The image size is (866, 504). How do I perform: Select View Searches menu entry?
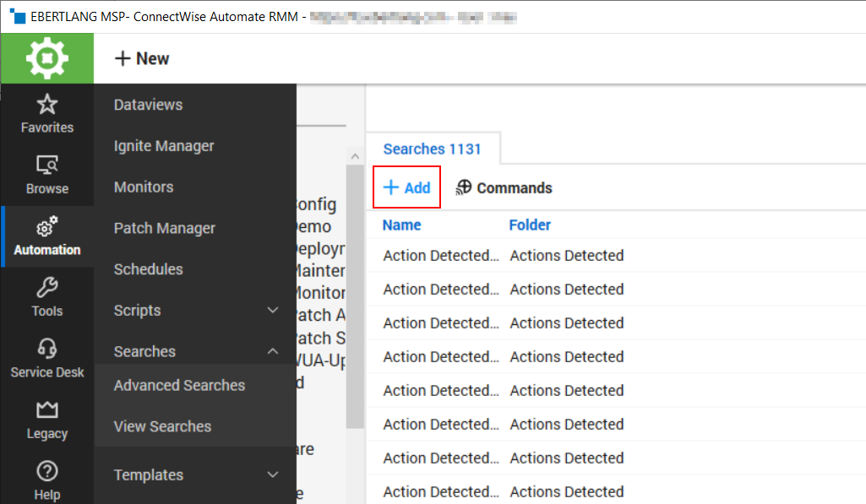[x=162, y=426]
